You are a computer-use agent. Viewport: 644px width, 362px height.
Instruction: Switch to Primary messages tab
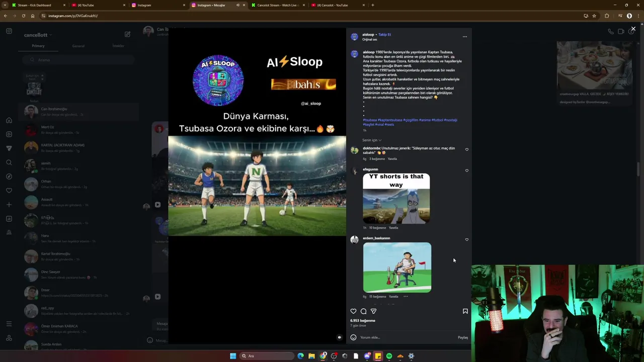(x=38, y=46)
